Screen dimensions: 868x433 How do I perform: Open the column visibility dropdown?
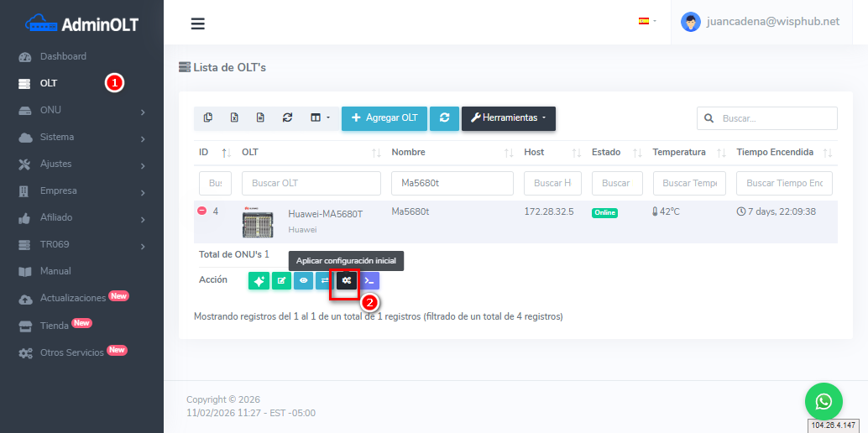coord(320,118)
